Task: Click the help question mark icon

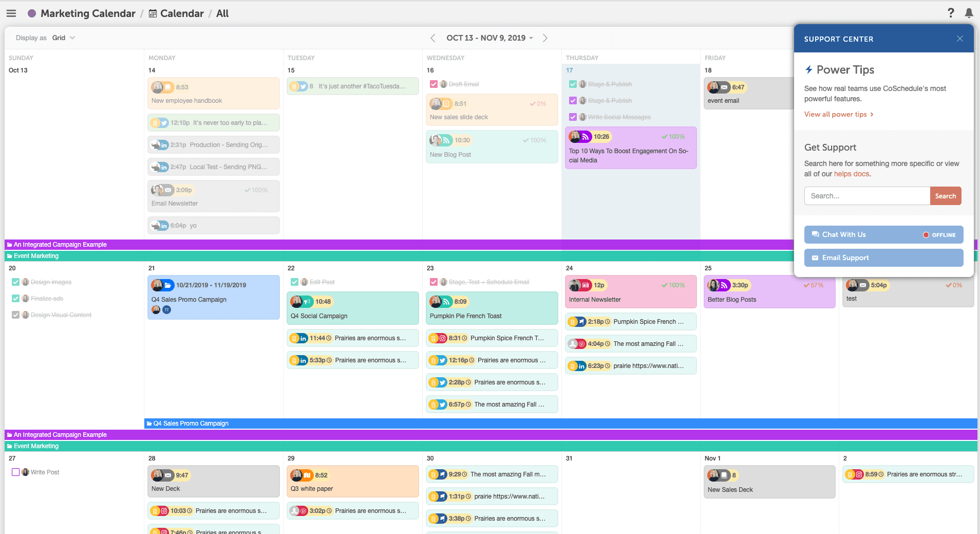Action: pyautogui.click(x=951, y=13)
